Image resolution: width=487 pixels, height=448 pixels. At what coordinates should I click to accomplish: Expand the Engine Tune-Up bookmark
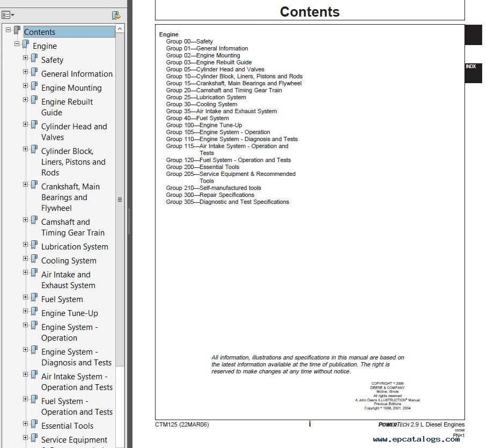[x=25, y=311]
